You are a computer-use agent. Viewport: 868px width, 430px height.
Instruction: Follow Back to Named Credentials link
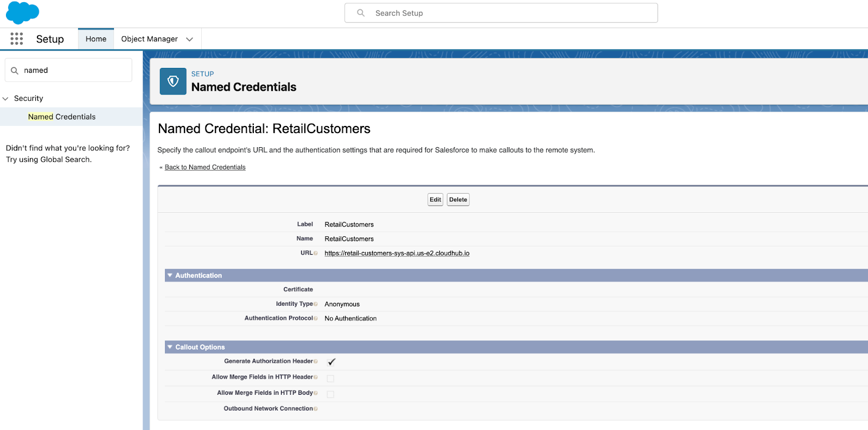(x=205, y=167)
